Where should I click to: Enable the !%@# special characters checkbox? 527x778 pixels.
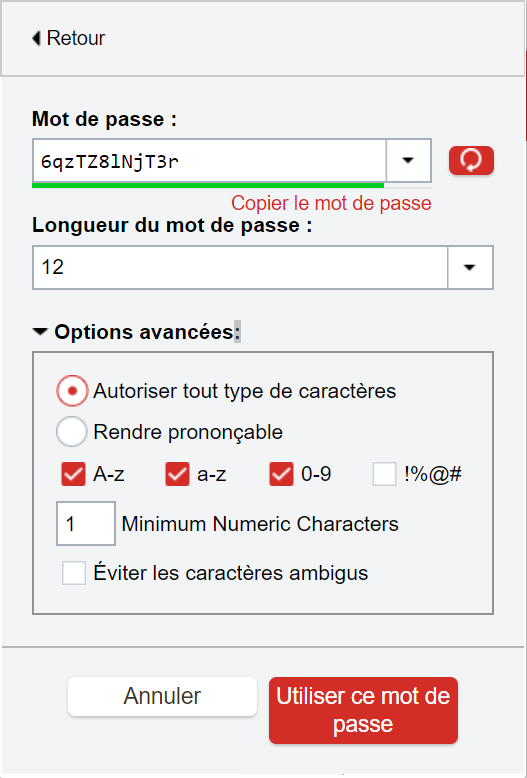[x=385, y=474]
